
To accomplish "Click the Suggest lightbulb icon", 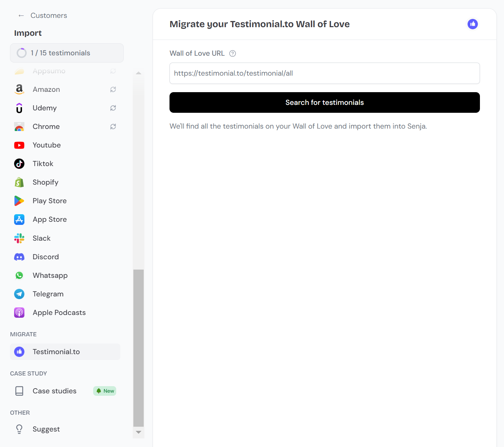I will pos(19,429).
